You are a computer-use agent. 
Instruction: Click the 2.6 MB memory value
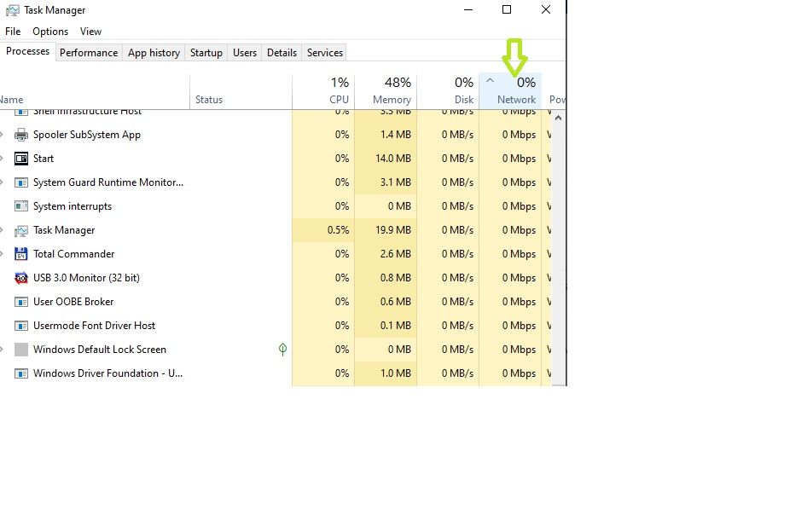pos(396,254)
